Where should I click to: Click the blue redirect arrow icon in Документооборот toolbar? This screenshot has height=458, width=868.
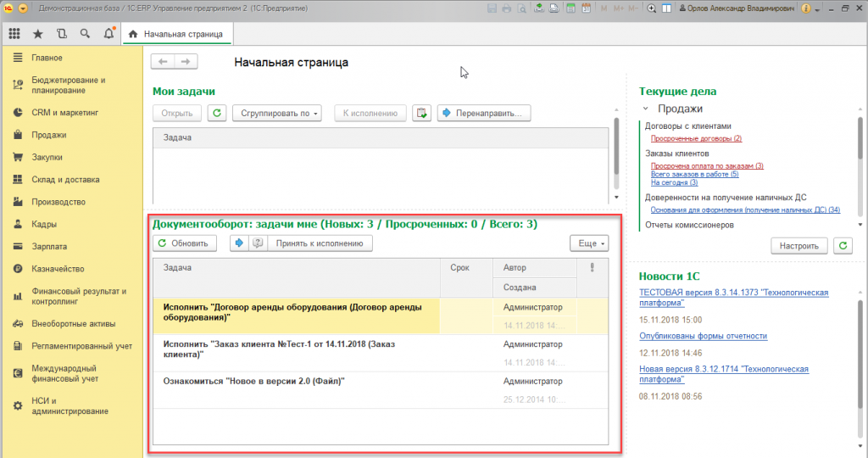[239, 243]
